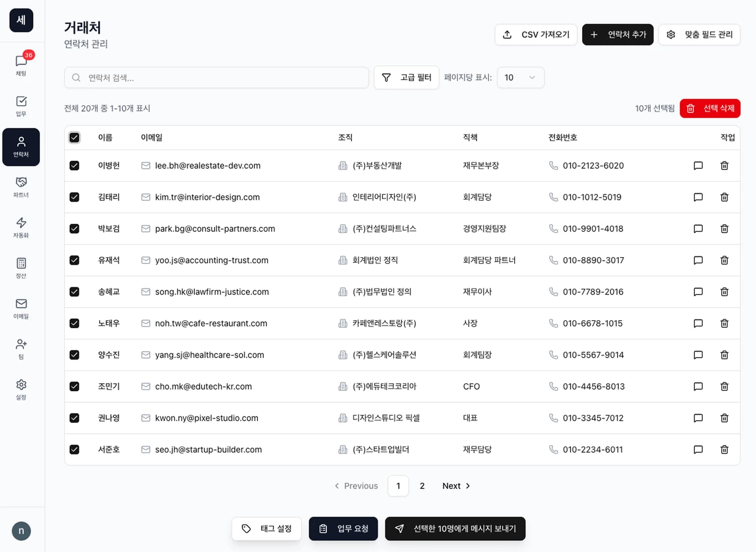Uncheck the checkbox for 박보검
The image size is (756, 552).
74,228
